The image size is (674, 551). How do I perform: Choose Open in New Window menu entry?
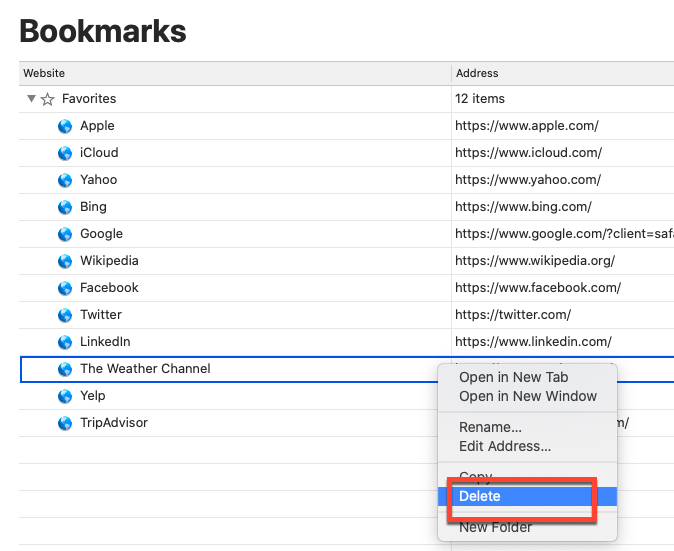pos(527,396)
